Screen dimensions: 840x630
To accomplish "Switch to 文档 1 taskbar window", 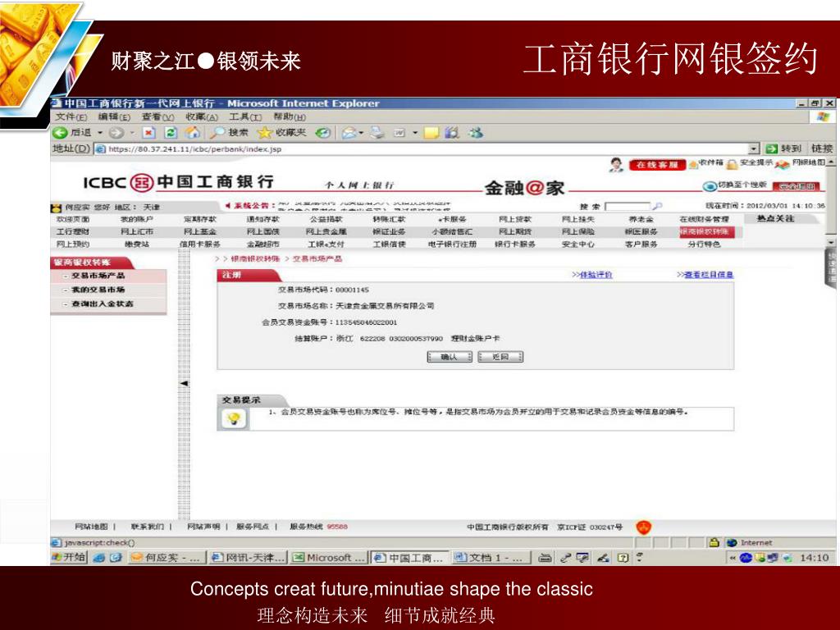I will 491,558.
